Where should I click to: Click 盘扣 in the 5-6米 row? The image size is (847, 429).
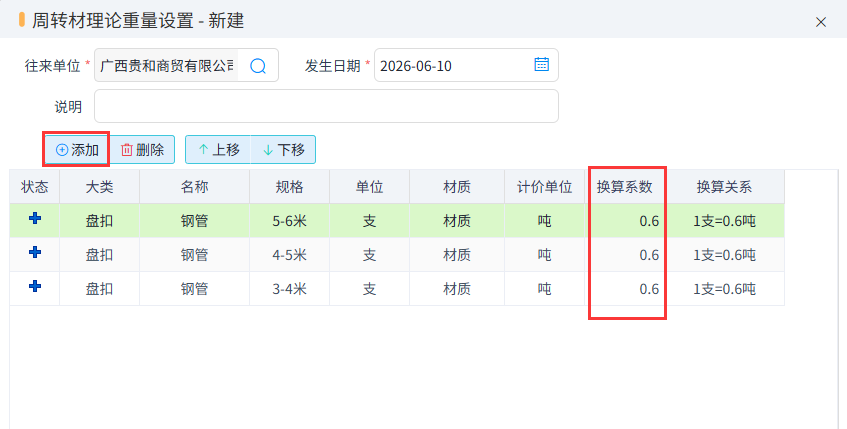(x=99, y=221)
